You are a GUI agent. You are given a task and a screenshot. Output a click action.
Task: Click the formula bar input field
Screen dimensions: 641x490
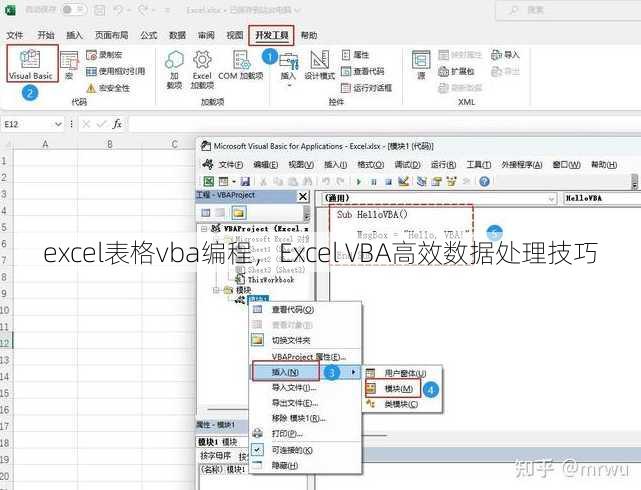[x=384, y=124]
